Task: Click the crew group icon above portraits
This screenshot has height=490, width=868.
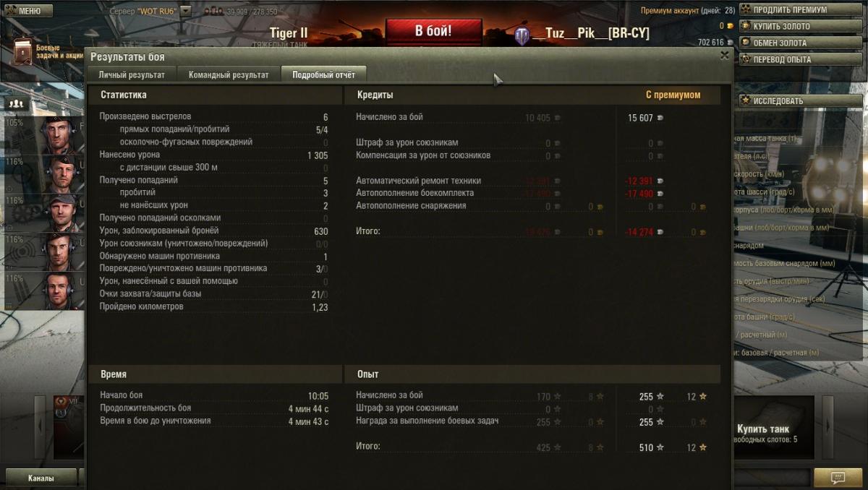Action: point(15,103)
